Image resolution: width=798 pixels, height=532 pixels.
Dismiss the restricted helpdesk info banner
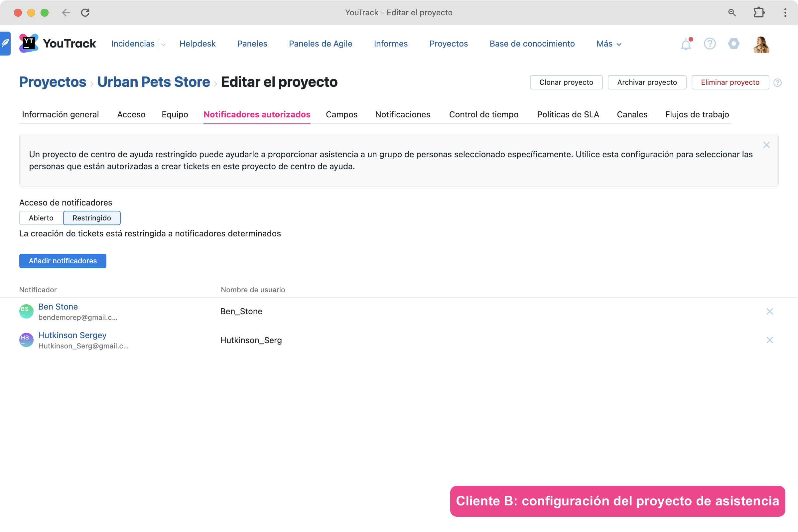(766, 145)
